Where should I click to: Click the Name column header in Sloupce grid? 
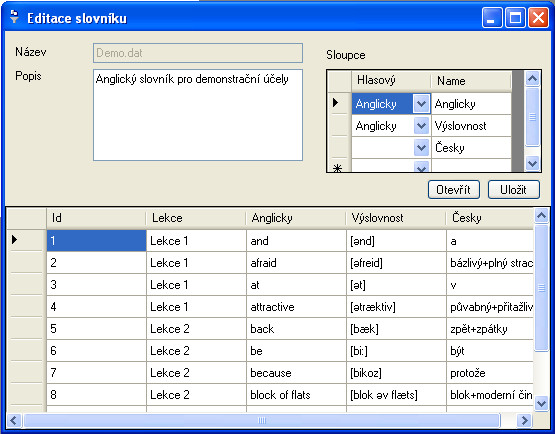click(471, 81)
